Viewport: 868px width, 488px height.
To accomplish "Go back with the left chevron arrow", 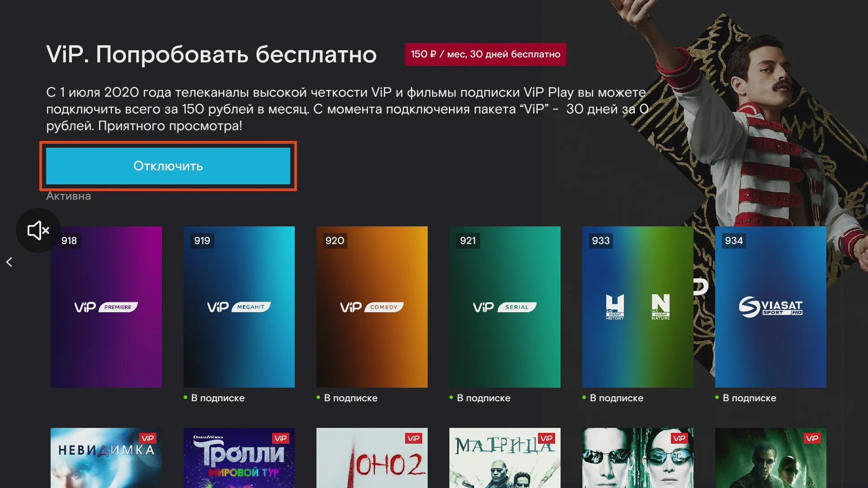I will click(9, 262).
